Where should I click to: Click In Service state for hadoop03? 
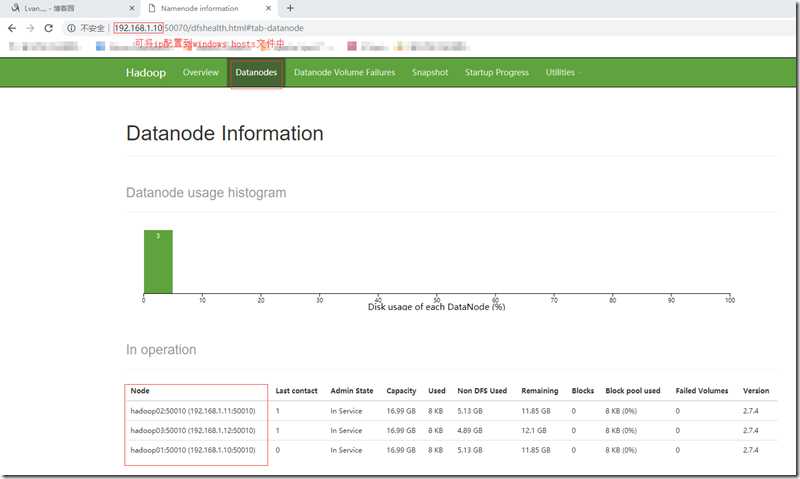pos(346,431)
